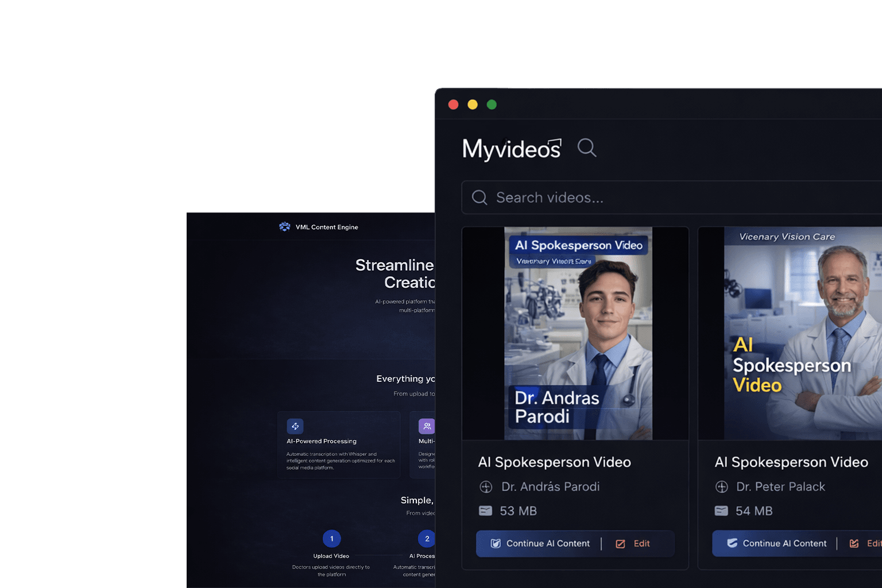Image resolution: width=882 pixels, height=588 pixels.
Task: Click Edit on the Dr. Peter Palack card
Action: tap(875, 543)
